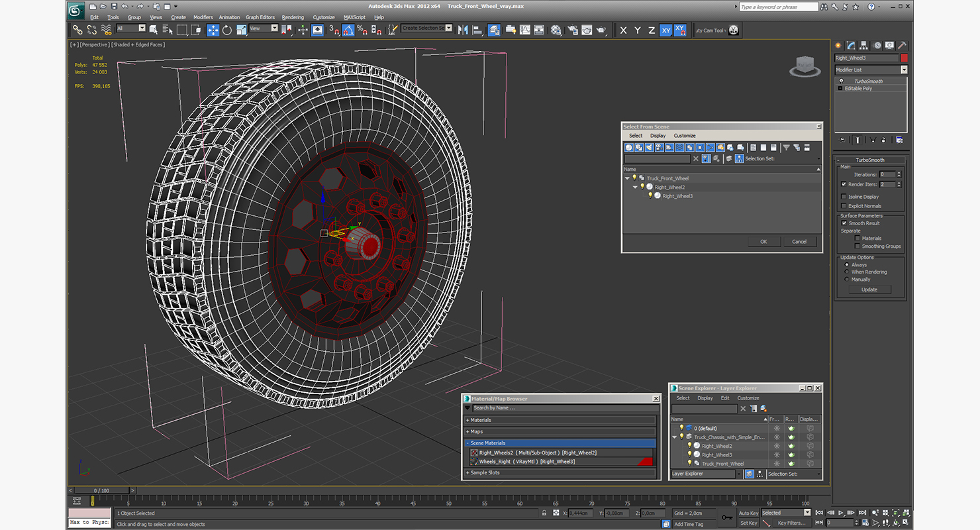Open the Modifiers menu
The image size is (980, 530).
203,17
